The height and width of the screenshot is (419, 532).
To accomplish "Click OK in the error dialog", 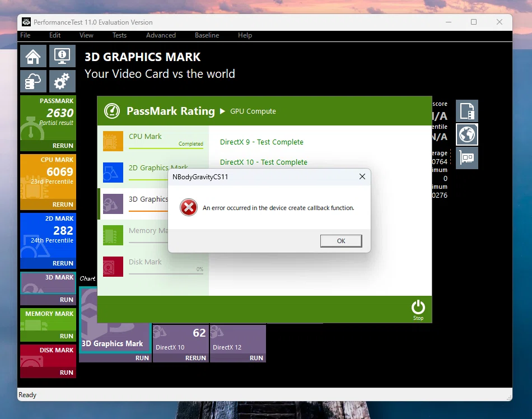I will coord(341,241).
